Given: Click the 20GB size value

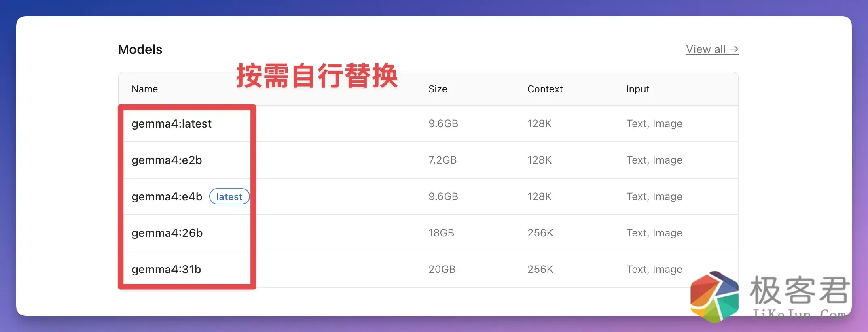Looking at the screenshot, I should (x=442, y=270).
